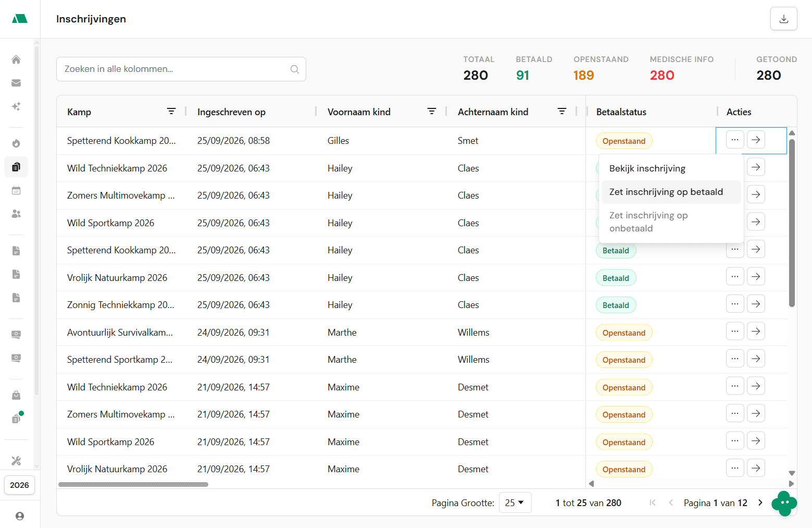Viewport: 812px width, 528px height.
Task: Open the home icon in the sidebar
Action: [x=16, y=59]
